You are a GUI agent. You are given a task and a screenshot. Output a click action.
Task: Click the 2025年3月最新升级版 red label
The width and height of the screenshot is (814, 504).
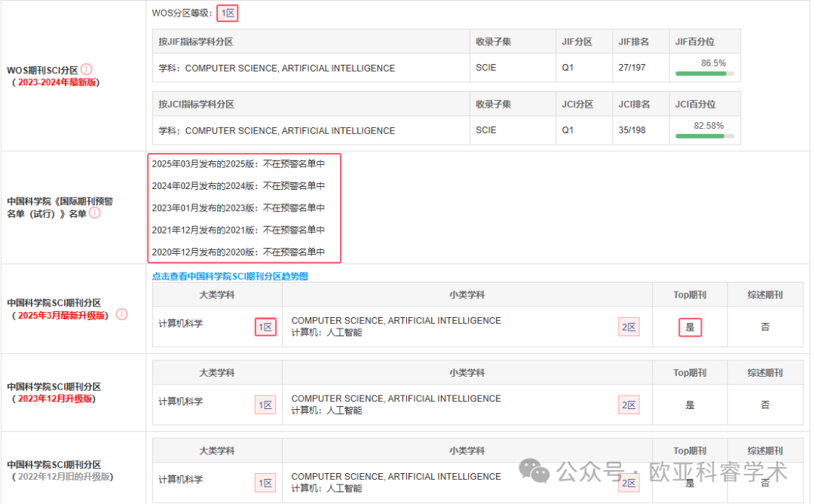pos(61,316)
